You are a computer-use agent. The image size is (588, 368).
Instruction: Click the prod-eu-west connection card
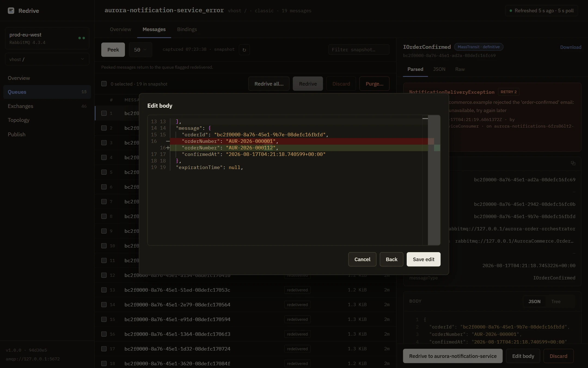tap(47, 38)
